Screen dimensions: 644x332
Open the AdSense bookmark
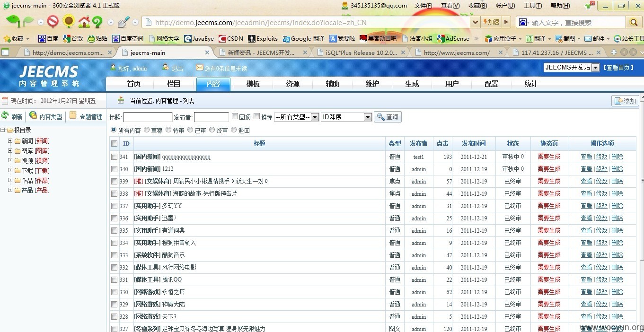(453, 38)
